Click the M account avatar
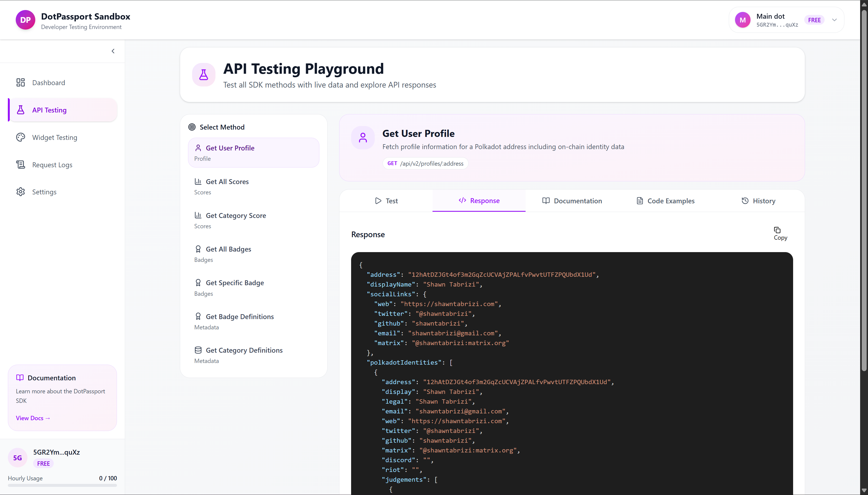The width and height of the screenshot is (868, 495). coord(742,20)
